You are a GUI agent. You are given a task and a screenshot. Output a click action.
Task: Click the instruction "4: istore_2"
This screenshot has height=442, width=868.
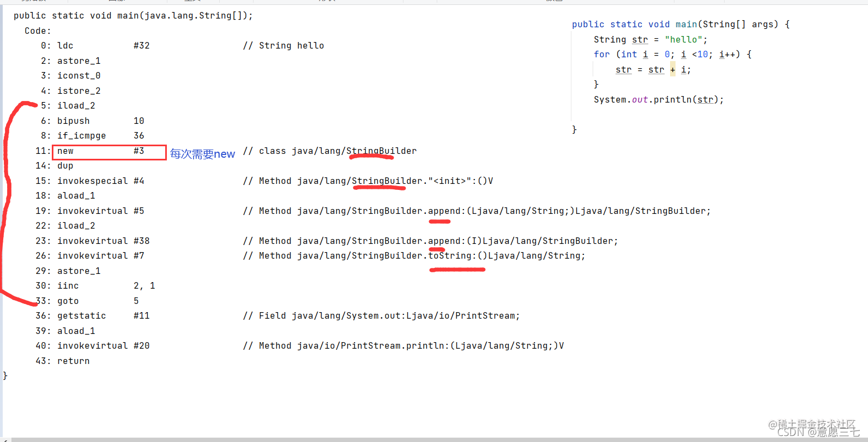tap(71, 91)
